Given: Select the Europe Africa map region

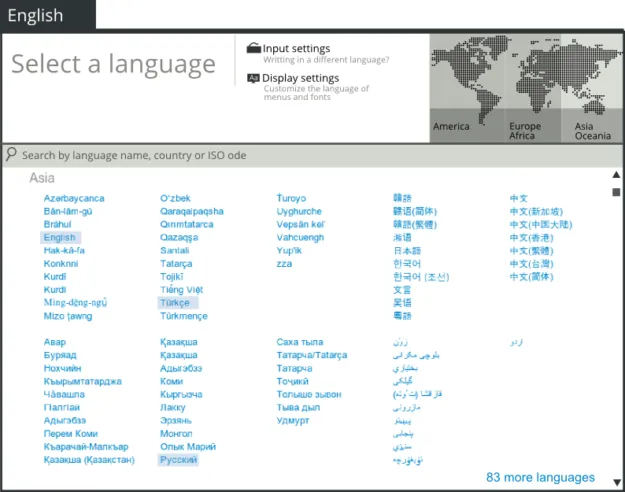Looking at the screenshot, I should click(533, 88).
